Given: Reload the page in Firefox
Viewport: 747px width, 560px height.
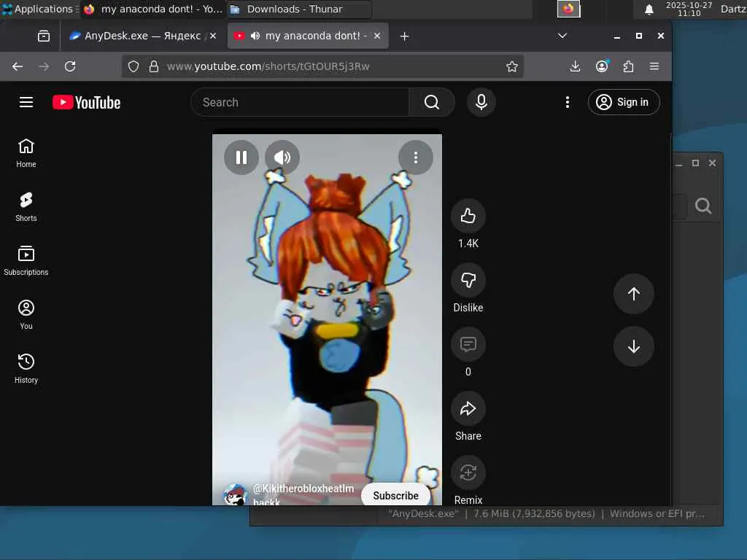Looking at the screenshot, I should (x=70, y=66).
